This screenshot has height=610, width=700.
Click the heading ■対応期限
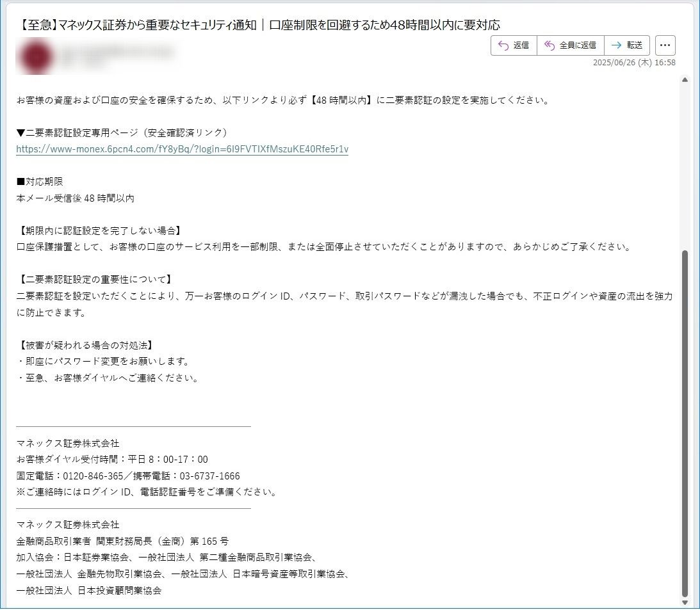point(40,182)
